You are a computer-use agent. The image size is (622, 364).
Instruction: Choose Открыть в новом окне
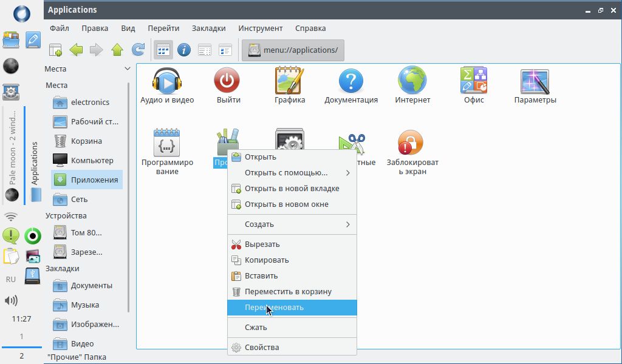click(292, 204)
